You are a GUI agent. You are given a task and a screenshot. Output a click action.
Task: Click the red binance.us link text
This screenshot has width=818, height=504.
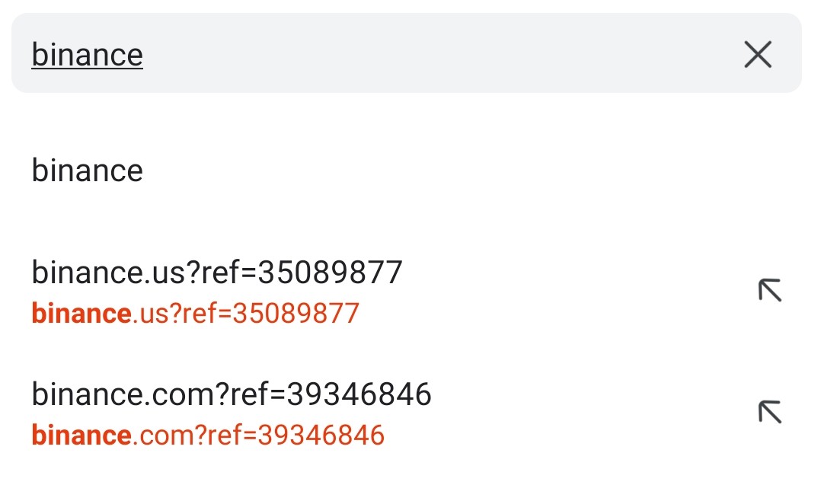(194, 313)
